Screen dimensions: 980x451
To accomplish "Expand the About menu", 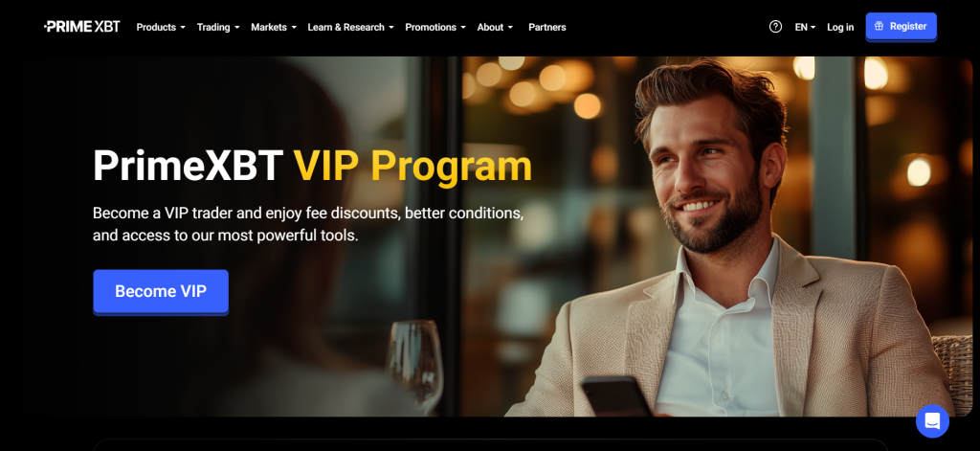I will point(495,28).
